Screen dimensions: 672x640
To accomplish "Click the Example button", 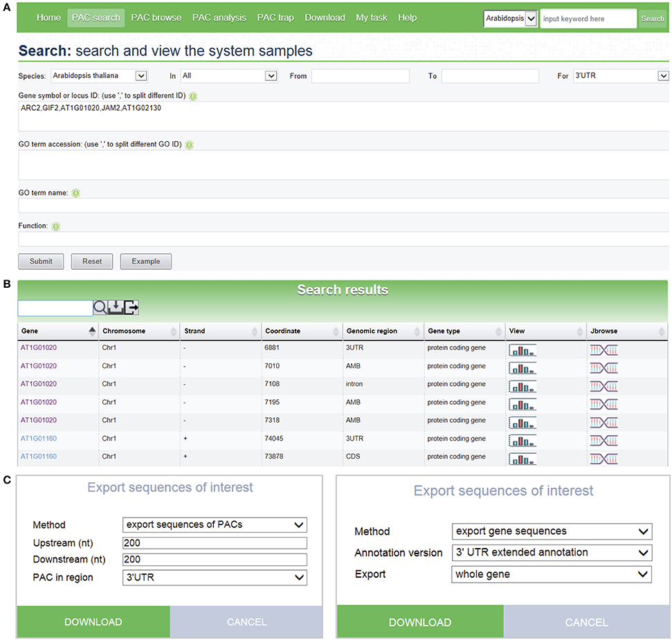I will (x=146, y=262).
